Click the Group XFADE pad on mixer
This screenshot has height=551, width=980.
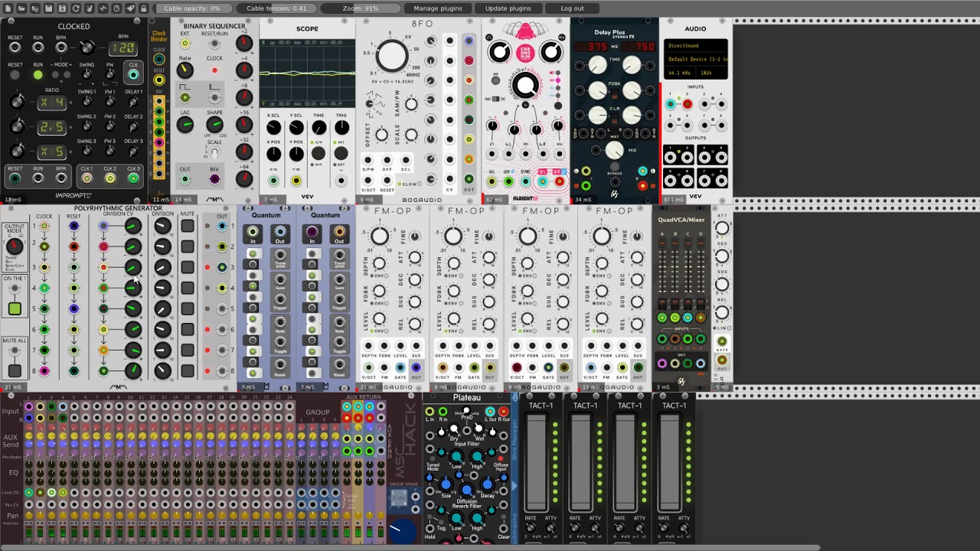tap(398, 499)
